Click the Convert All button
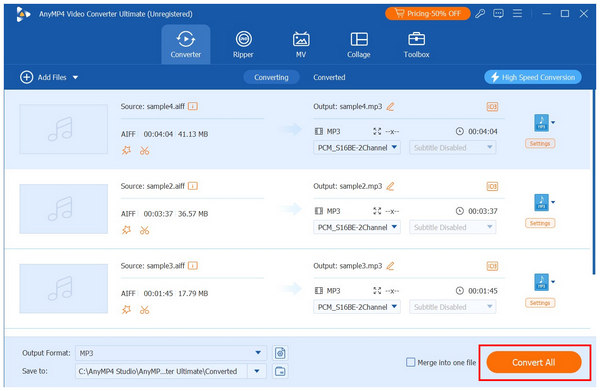The image size is (600, 391). (x=534, y=362)
